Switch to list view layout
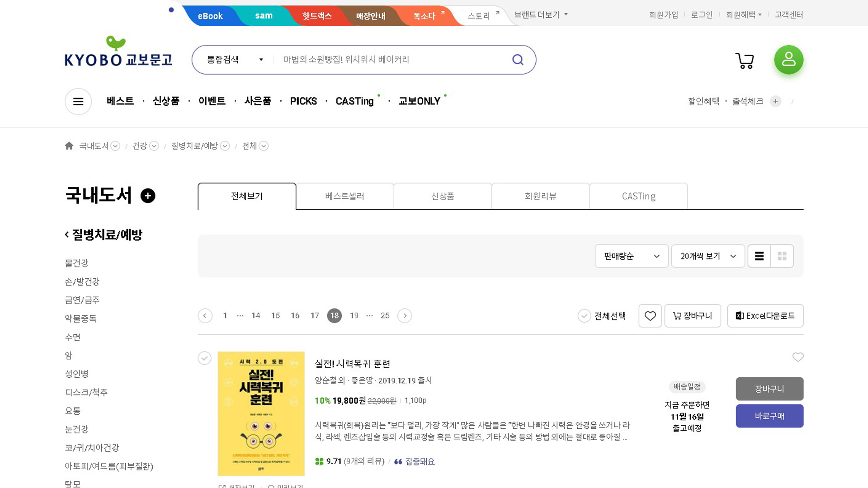Screen dimensions: 868x488 tap(759, 256)
